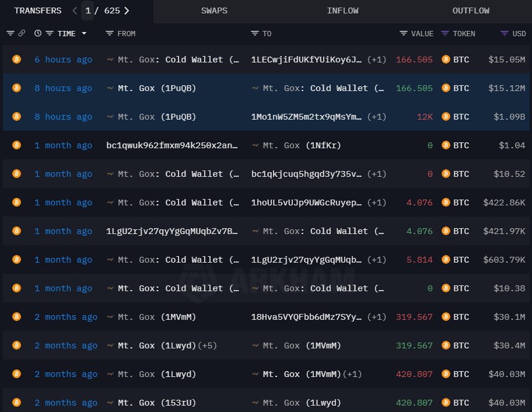Click the BTC token coin icon in the $421.97K row

[446, 231]
